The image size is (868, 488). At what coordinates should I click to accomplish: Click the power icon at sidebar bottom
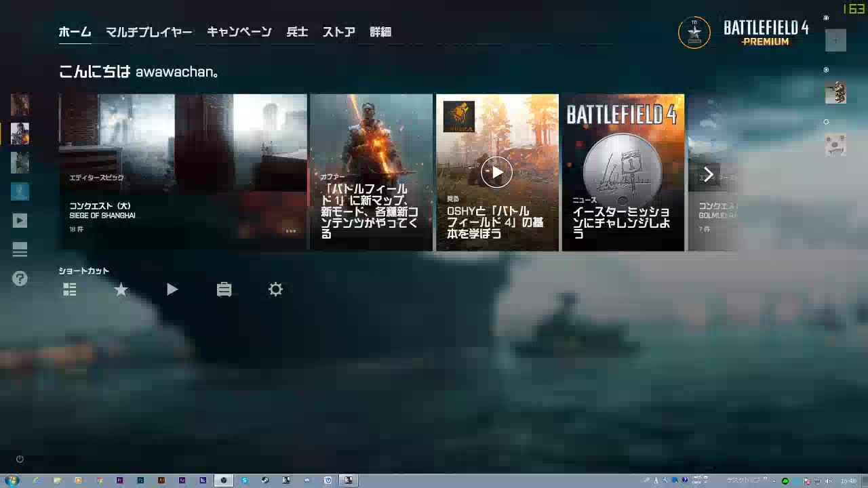(20, 459)
